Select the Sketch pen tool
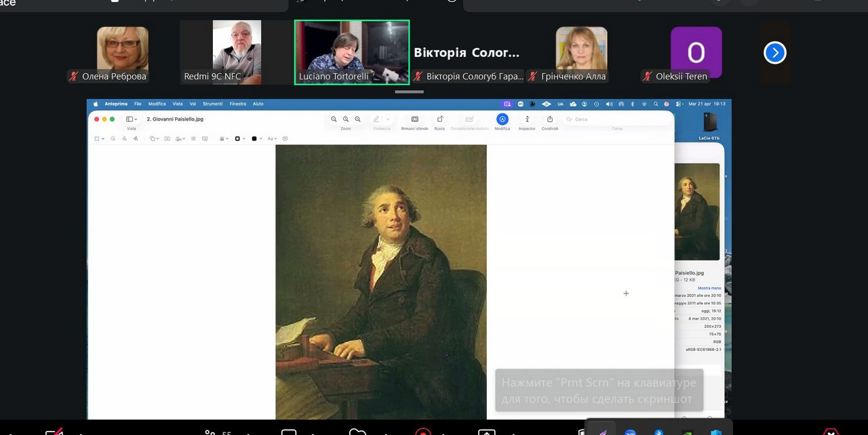 pyautogui.click(x=124, y=138)
